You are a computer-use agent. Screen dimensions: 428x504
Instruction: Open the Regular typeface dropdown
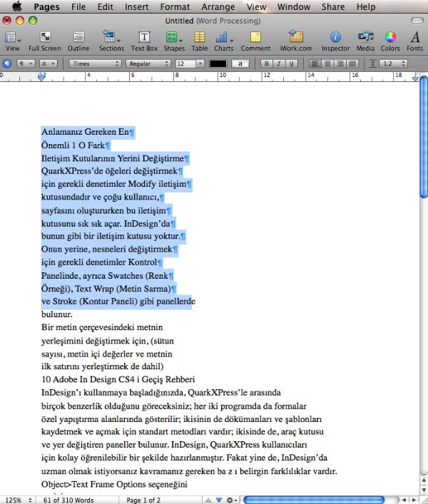click(x=148, y=63)
